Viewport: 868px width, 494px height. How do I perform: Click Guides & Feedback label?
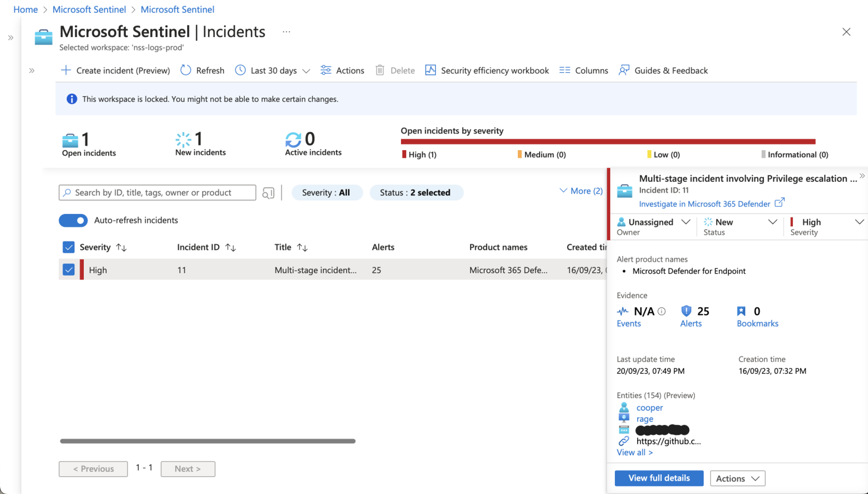point(671,70)
